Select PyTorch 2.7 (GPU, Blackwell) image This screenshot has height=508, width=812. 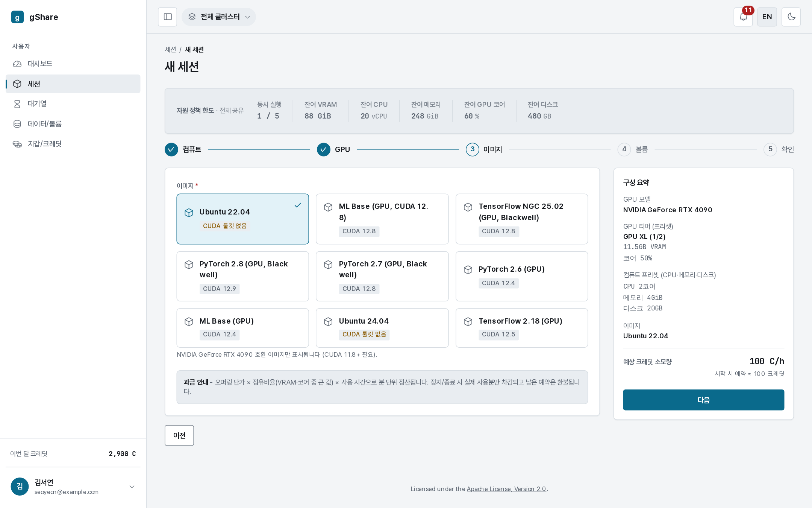pos(382,276)
